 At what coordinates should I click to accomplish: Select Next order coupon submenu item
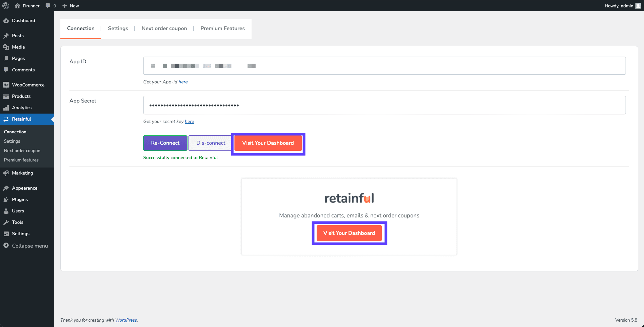click(x=22, y=150)
